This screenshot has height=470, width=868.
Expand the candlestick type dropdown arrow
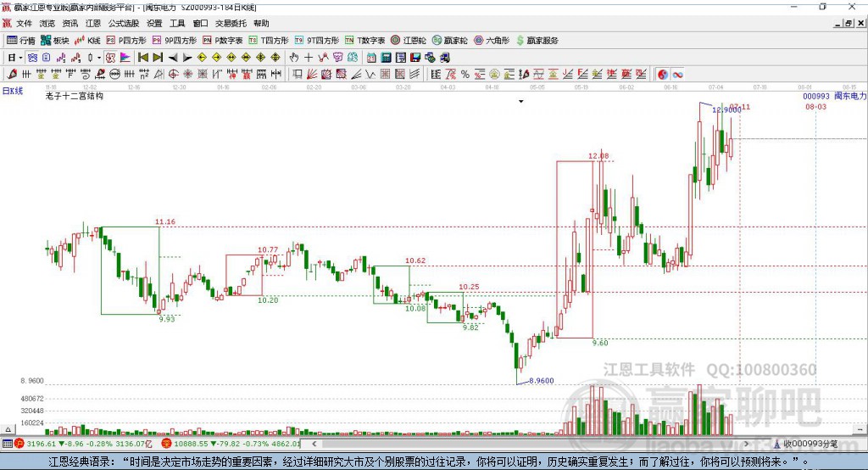[x=99, y=58]
